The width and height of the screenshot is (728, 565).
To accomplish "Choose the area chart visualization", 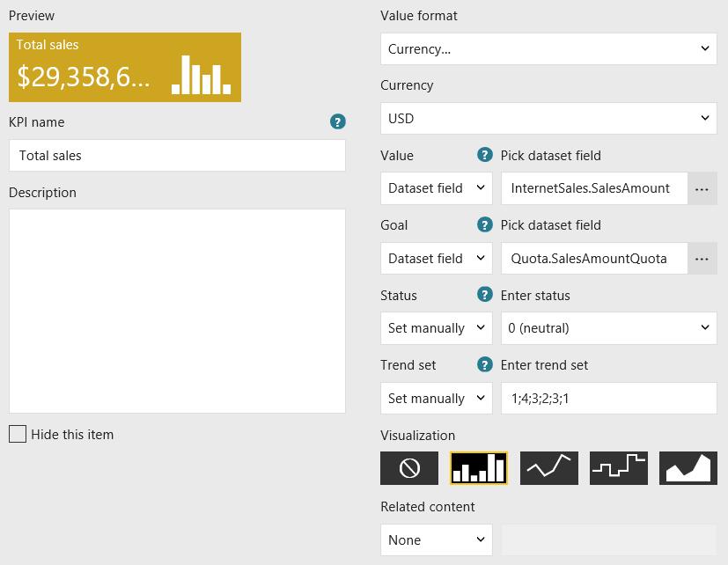I will click(x=688, y=468).
